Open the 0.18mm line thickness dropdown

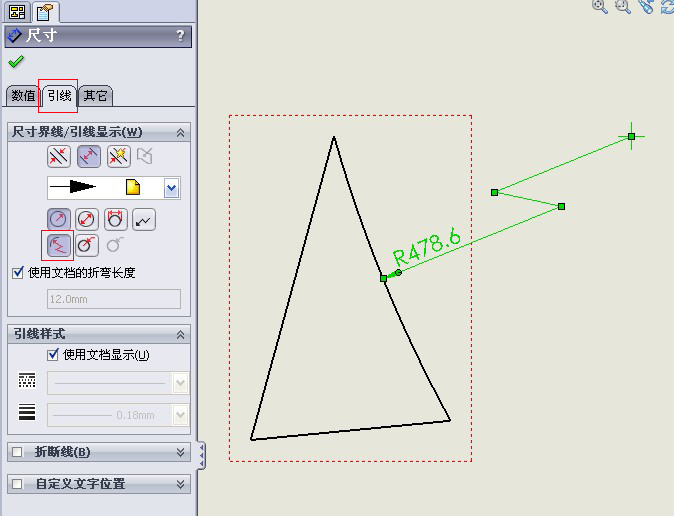tap(180, 415)
